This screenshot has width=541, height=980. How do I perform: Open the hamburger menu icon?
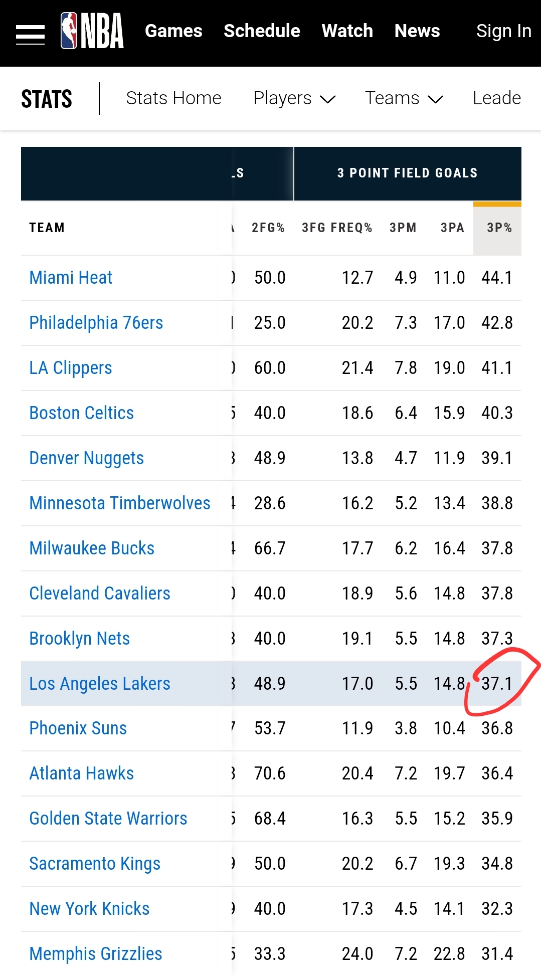[x=30, y=34]
